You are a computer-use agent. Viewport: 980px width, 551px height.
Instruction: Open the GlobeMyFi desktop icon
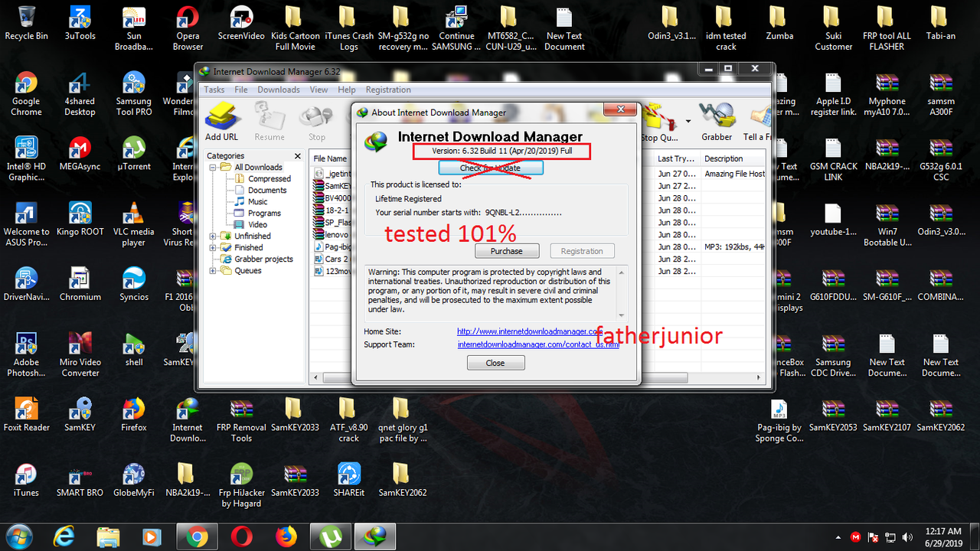134,481
